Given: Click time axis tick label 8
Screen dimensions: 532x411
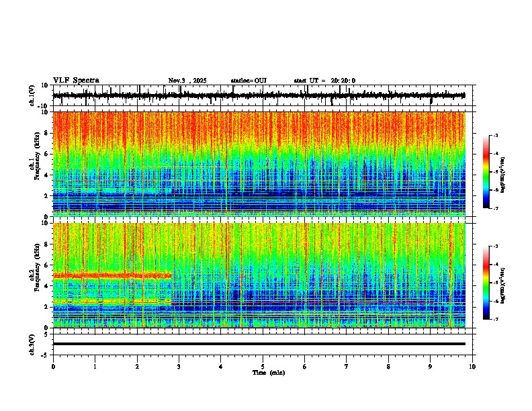Looking at the screenshot, I should [388, 367].
